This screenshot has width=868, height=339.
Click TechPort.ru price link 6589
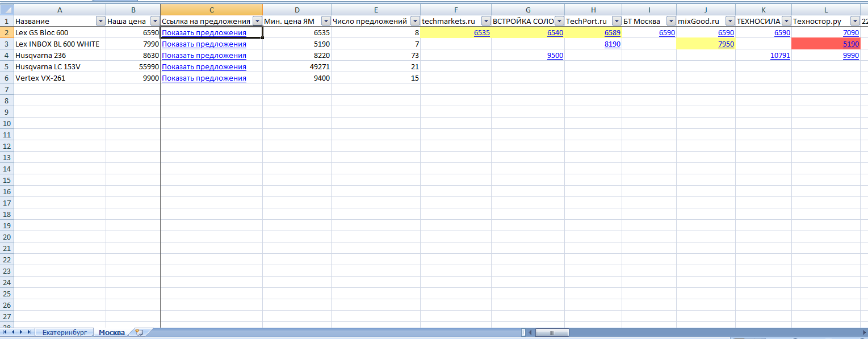pyautogui.click(x=613, y=33)
